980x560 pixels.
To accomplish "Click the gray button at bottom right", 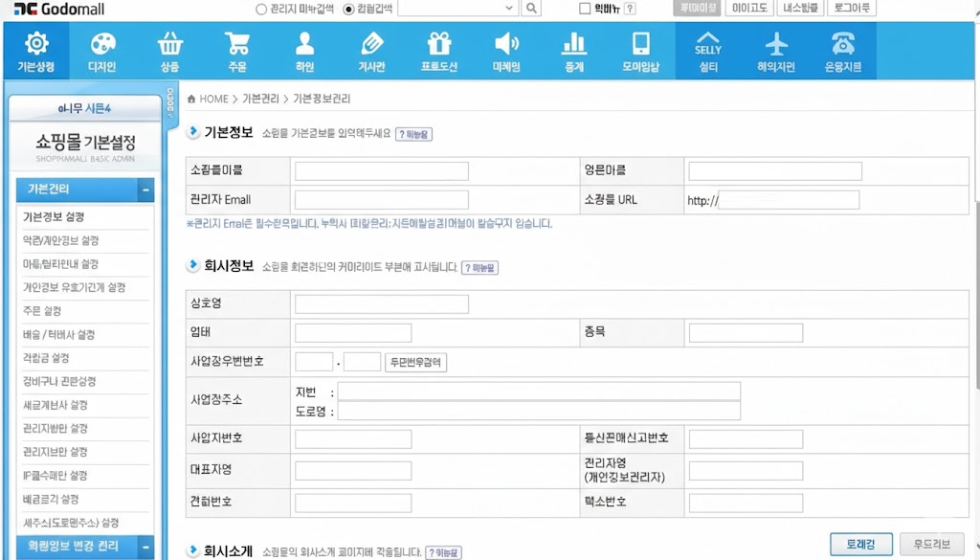I will click(931, 544).
